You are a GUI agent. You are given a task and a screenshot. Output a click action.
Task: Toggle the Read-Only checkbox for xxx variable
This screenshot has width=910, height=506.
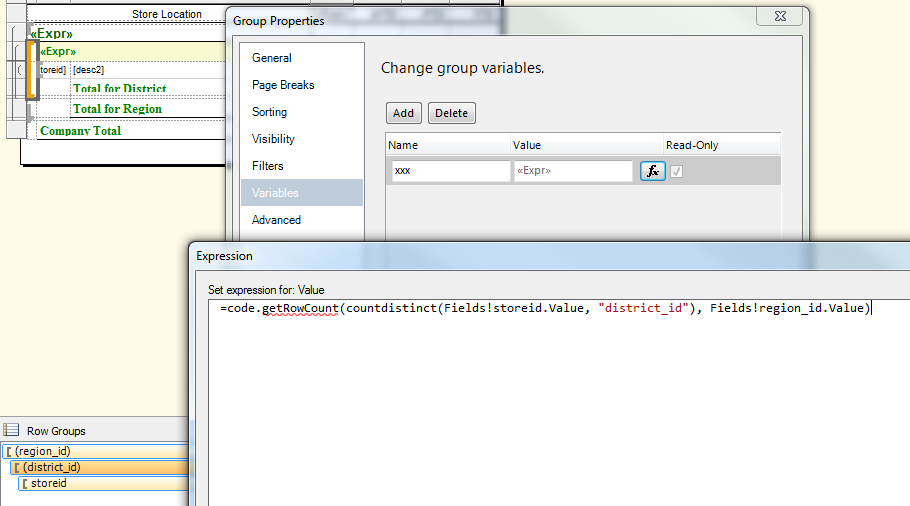click(676, 171)
